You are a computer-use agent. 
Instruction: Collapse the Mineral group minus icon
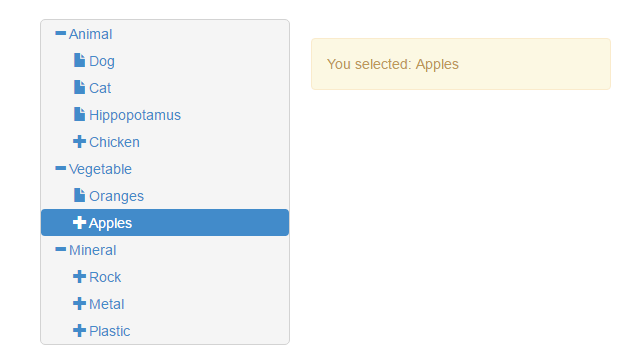pyautogui.click(x=61, y=249)
